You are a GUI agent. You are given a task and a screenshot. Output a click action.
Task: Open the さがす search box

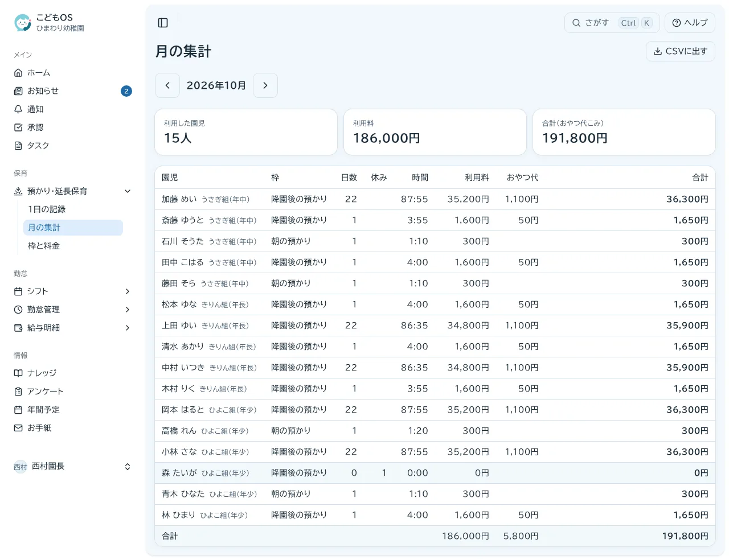pyautogui.click(x=612, y=23)
